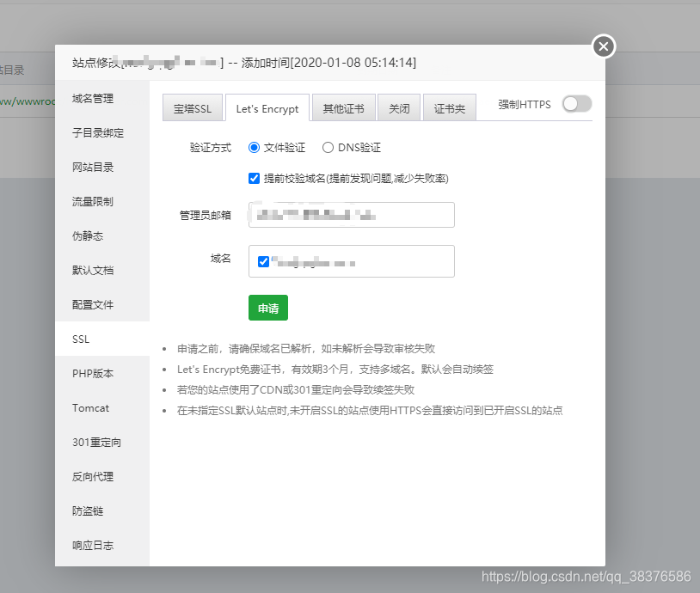The width and height of the screenshot is (700, 593).
Task: Open the 证书夹 tab
Action: click(449, 107)
